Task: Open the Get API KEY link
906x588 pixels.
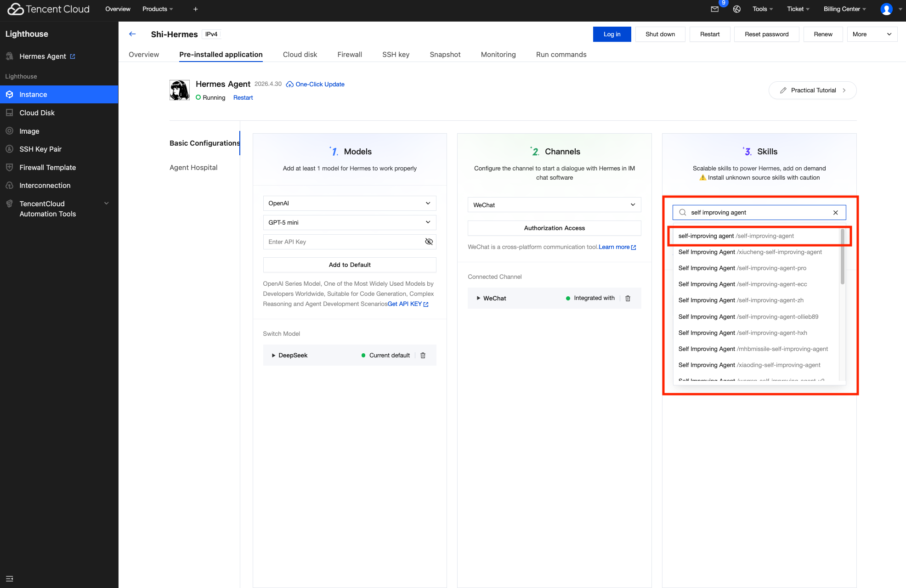Action: tap(408, 304)
